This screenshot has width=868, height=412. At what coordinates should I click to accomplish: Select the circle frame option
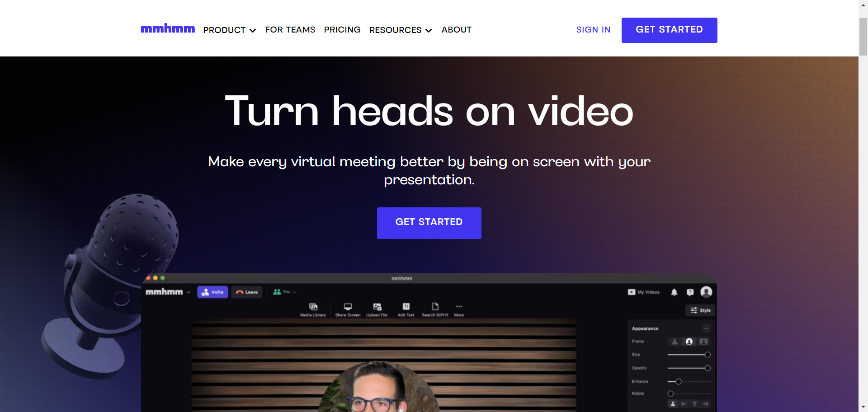click(x=689, y=342)
